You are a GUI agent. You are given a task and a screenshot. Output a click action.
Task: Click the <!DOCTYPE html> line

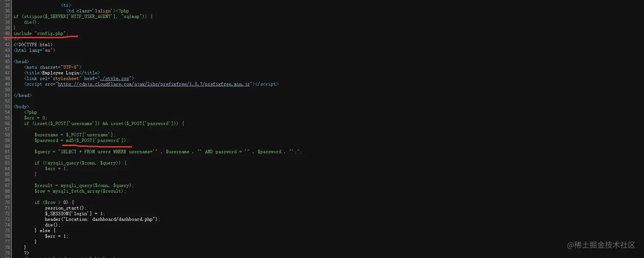coord(33,45)
